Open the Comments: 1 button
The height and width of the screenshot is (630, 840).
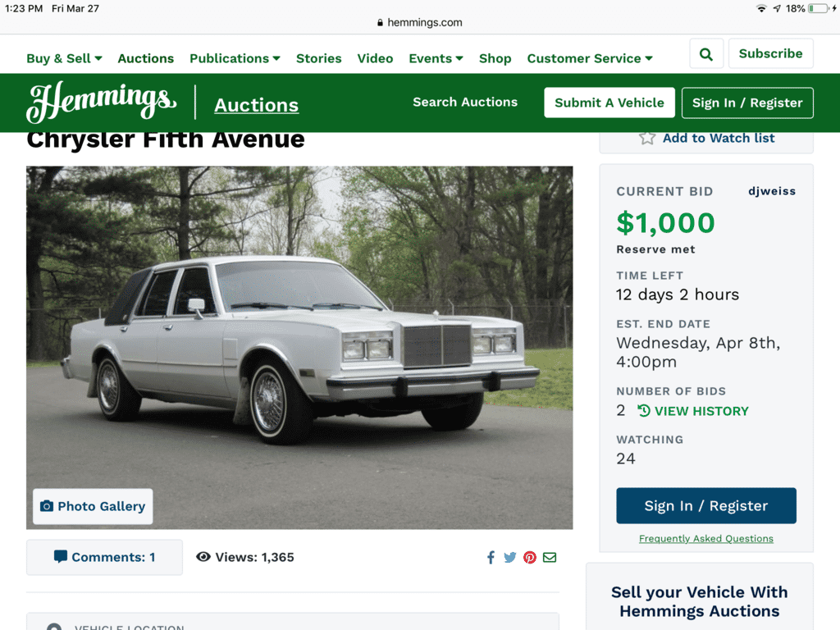click(104, 557)
